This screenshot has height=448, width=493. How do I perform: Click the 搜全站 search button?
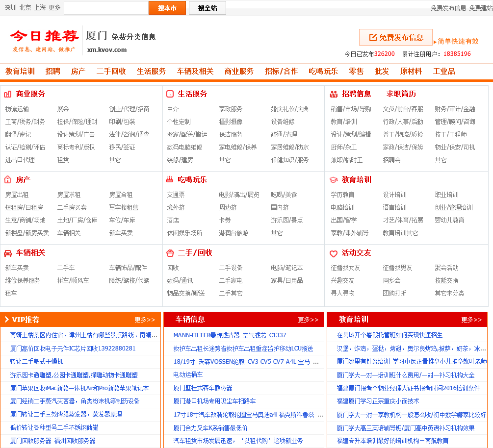tap(208, 8)
